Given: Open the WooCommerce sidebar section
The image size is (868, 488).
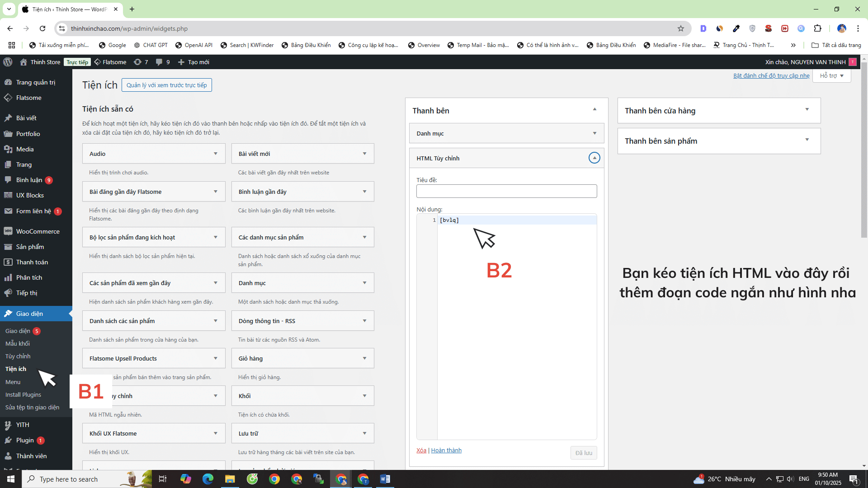Looking at the screenshot, I should pyautogui.click(x=36, y=231).
